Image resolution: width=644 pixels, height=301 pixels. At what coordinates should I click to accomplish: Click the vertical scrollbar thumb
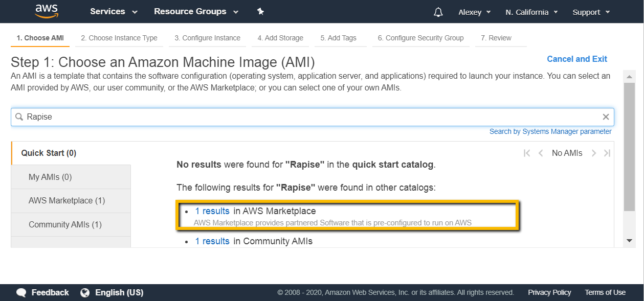(x=629, y=146)
